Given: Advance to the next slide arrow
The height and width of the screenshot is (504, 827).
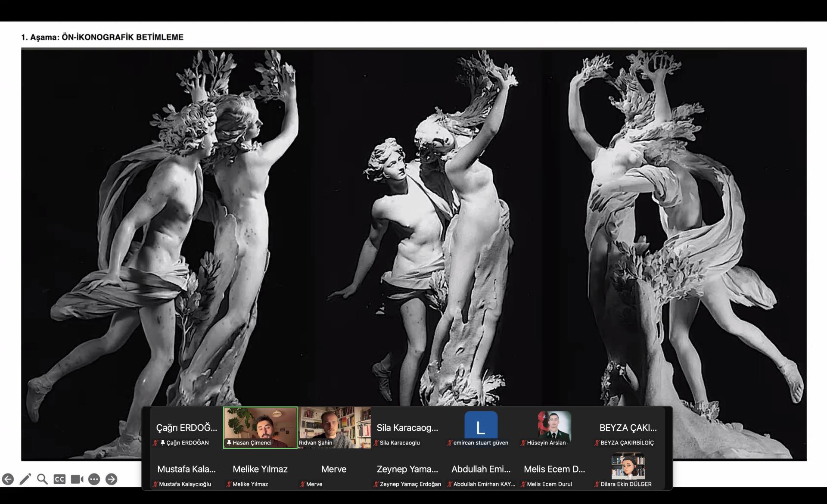Looking at the screenshot, I should [111, 479].
